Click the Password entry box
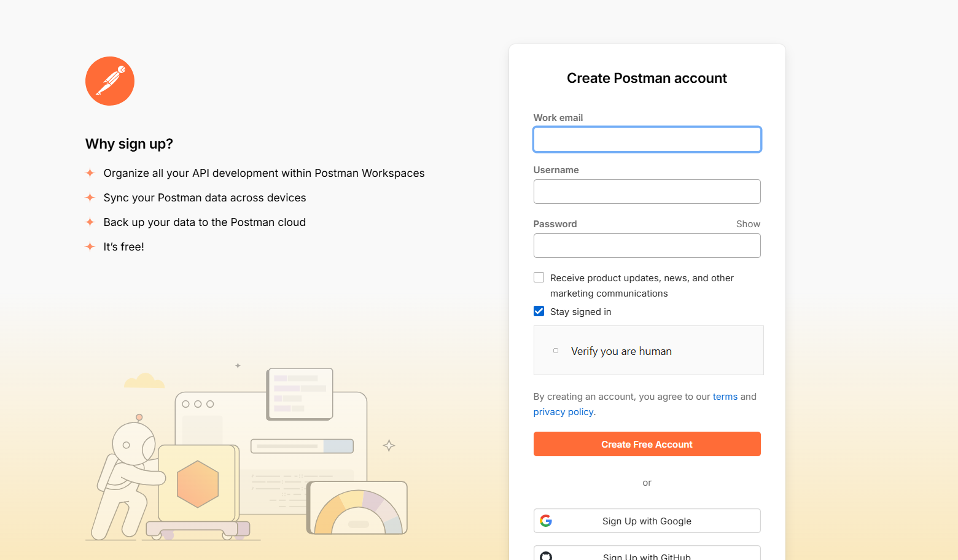The width and height of the screenshot is (958, 560). pos(647,245)
